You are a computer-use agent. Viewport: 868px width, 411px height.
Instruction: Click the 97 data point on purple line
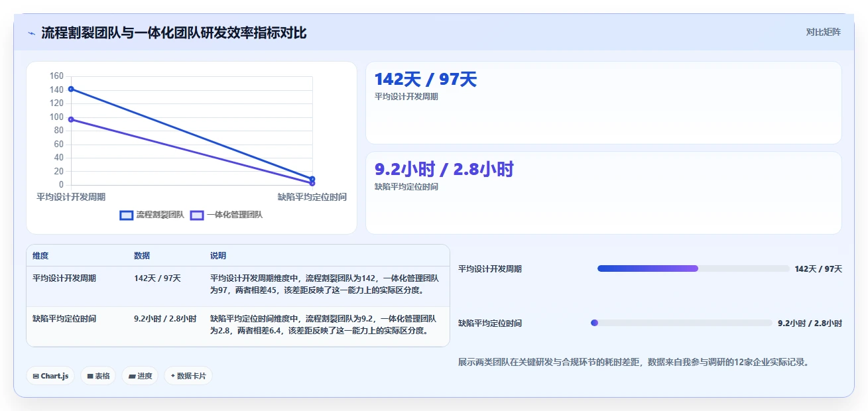click(71, 119)
